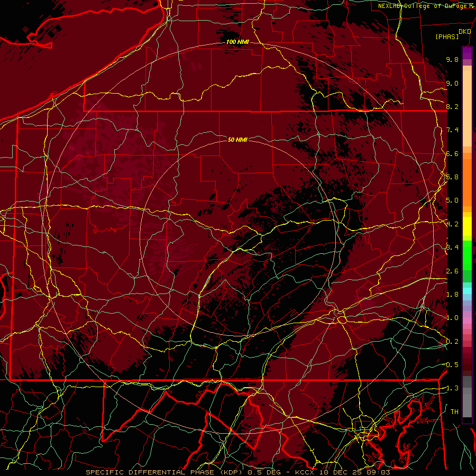Click the 100 NMI range ring label
The image size is (476, 476).
click(x=237, y=42)
